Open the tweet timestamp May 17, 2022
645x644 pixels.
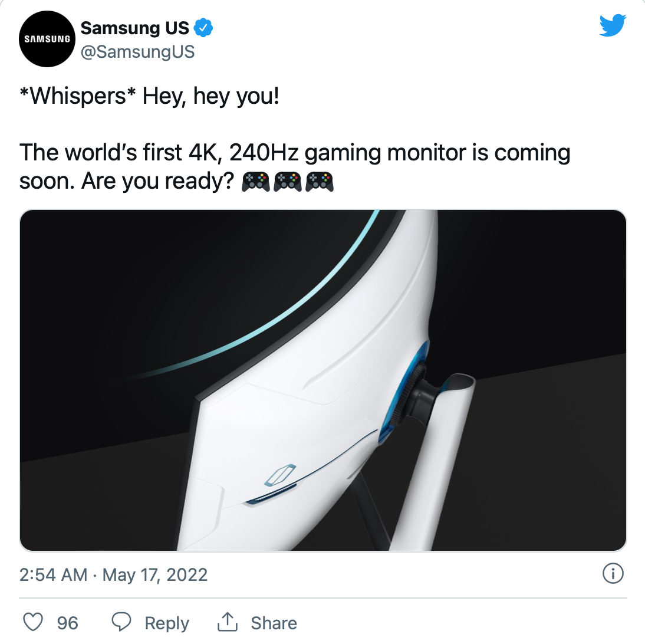click(x=154, y=575)
